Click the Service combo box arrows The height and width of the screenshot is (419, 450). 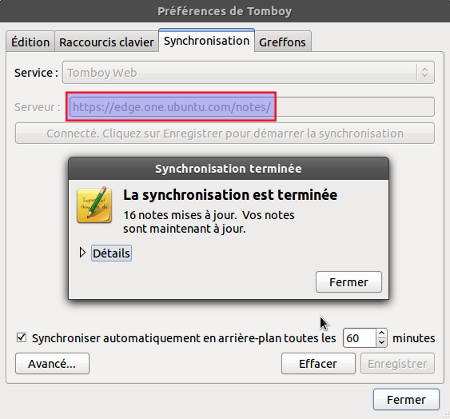coord(425,72)
